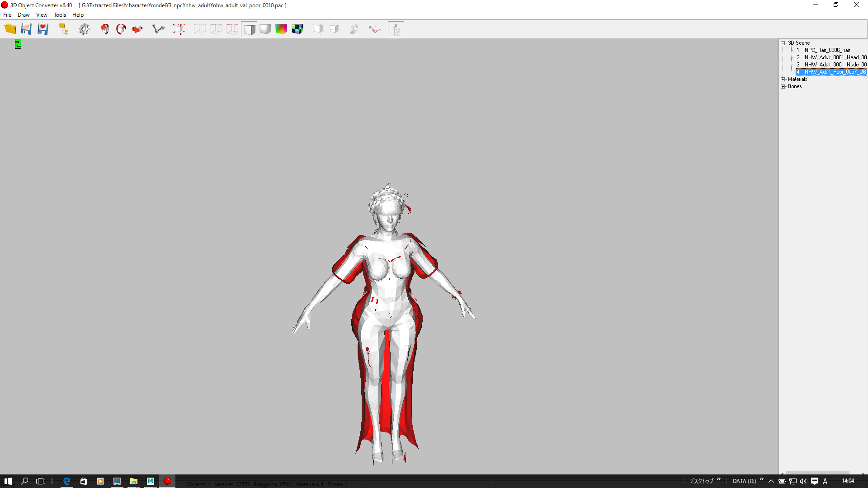Click the Materials label in scene tree
Screen dimensions: 868x488
[x=797, y=79]
